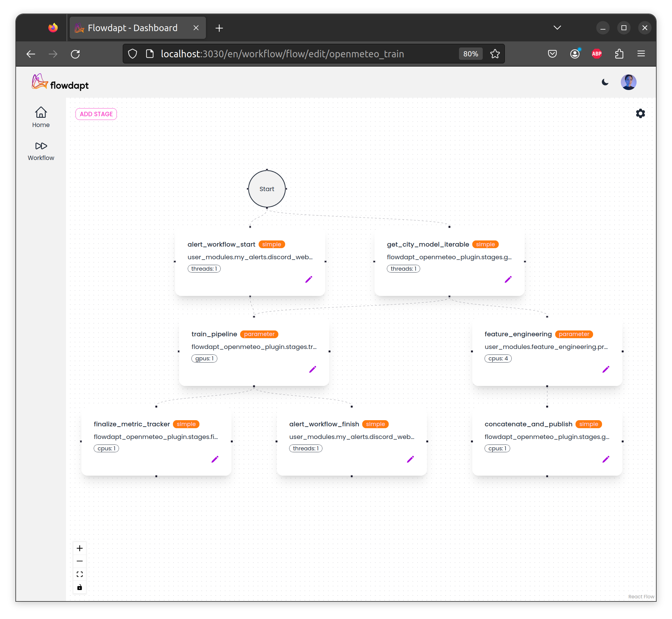Switch to dark mode with the moon icon
The width and height of the screenshot is (672, 619).
[x=605, y=82]
